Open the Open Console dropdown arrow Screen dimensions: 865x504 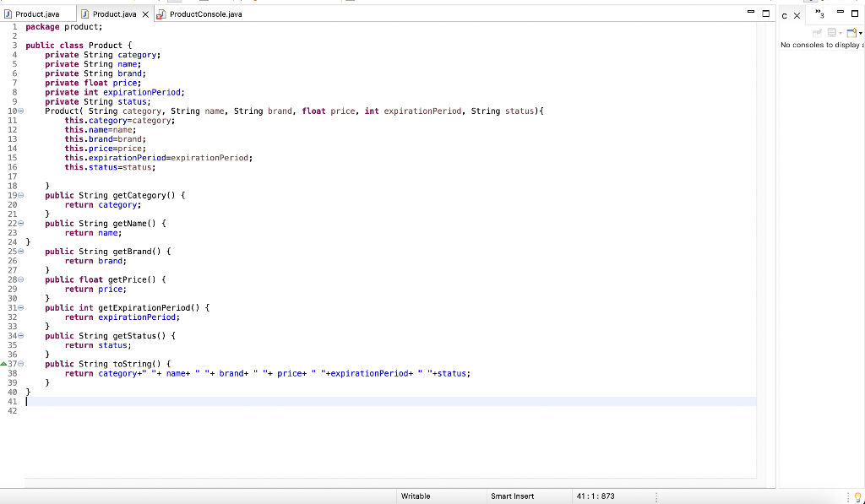(x=861, y=32)
